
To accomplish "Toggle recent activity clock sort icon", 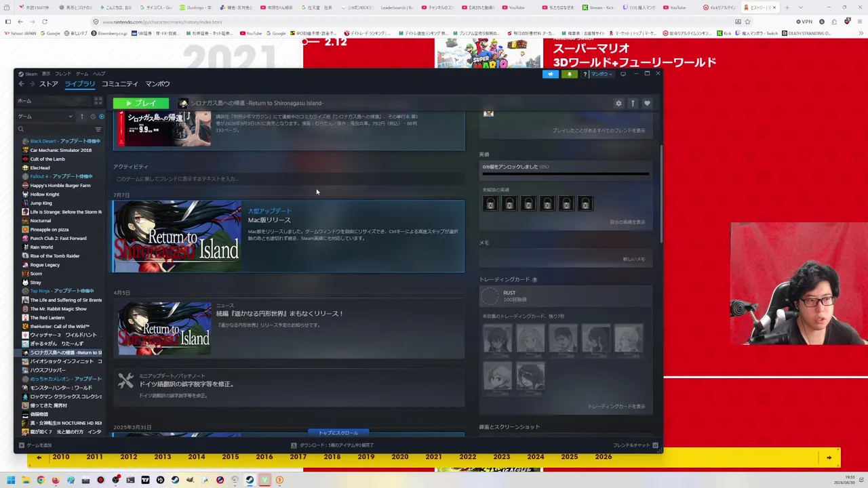I will click(93, 117).
